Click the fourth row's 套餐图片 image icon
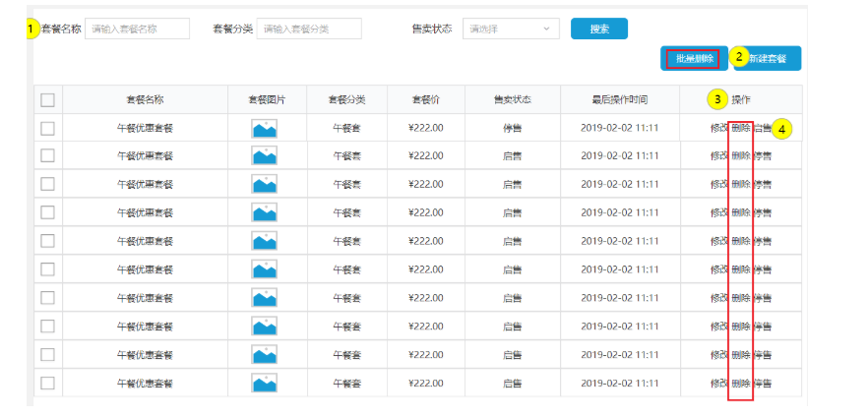Viewport: 868px width, 416px height. click(264, 212)
